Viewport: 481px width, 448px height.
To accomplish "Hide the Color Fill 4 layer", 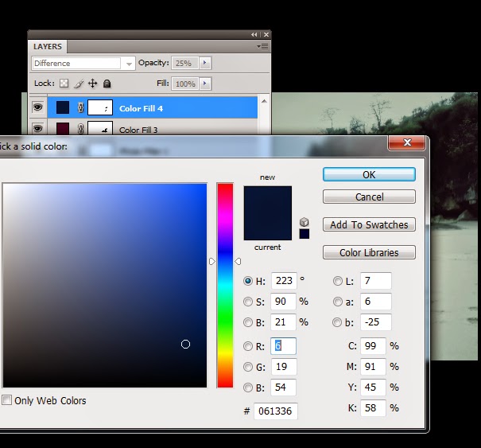I will click(37, 107).
